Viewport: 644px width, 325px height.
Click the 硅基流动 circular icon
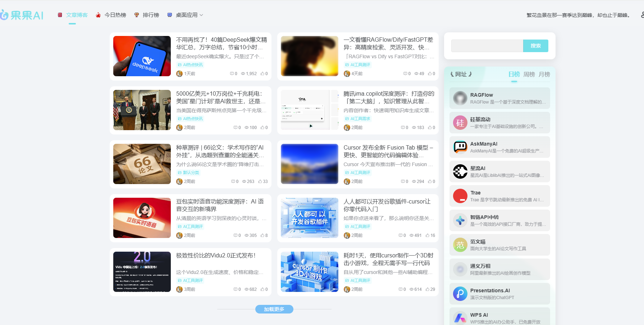pyautogui.click(x=460, y=123)
